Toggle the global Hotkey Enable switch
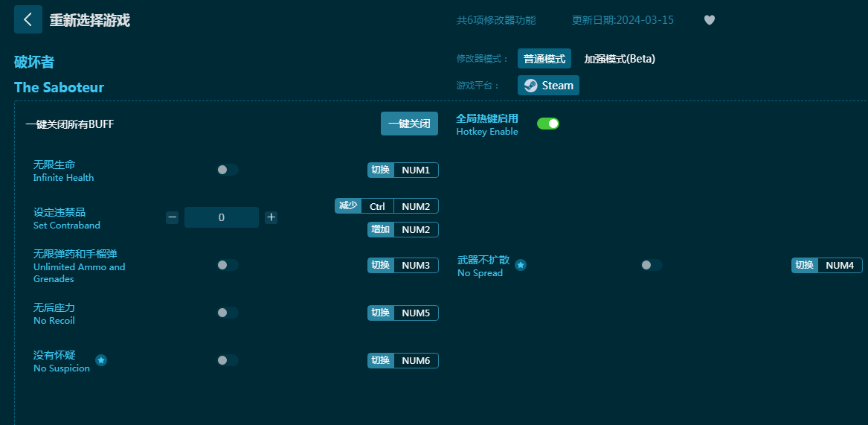Viewport: 868px width, 425px height. click(548, 123)
